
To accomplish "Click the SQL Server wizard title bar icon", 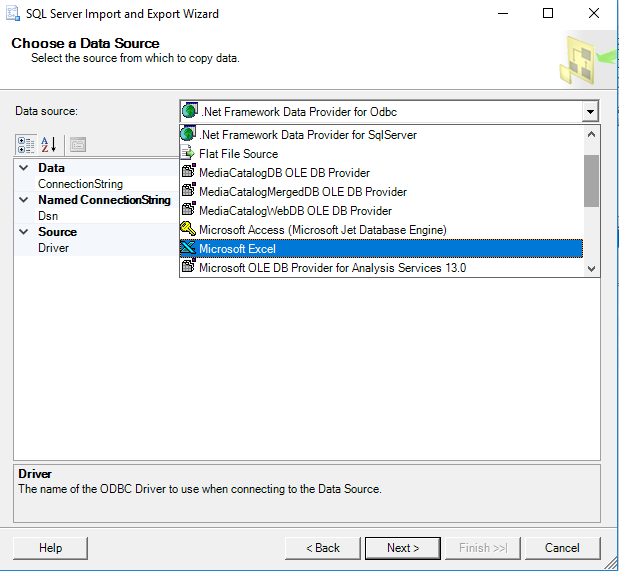I will click(x=13, y=14).
